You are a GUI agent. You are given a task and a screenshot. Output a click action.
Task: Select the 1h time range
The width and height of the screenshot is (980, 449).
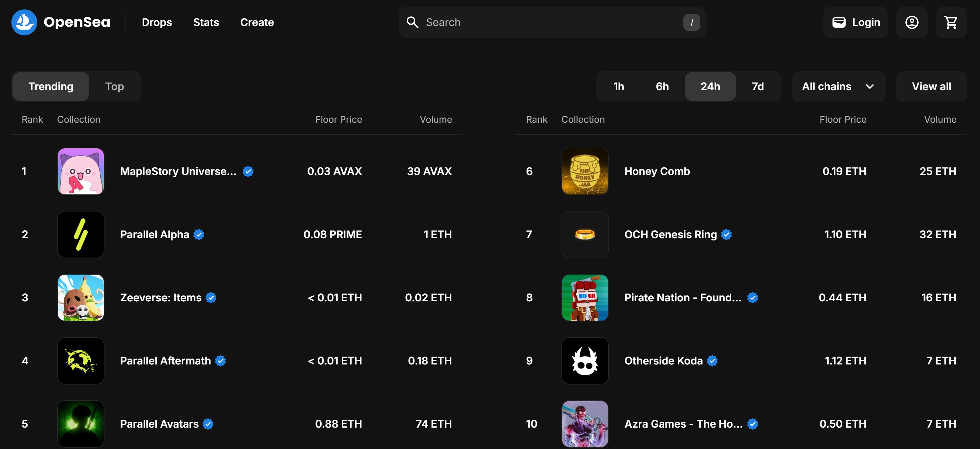pyautogui.click(x=619, y=87)
